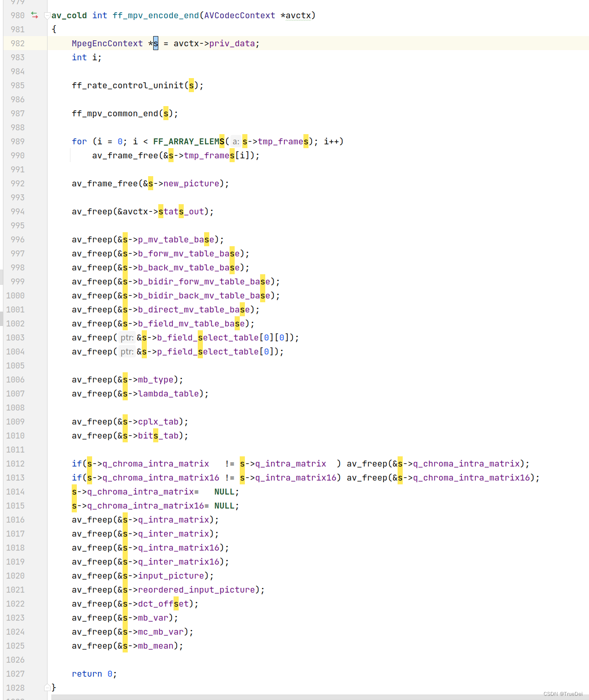
Task: Click 'new_picture' on line 992
Action: tap(191, 183)
